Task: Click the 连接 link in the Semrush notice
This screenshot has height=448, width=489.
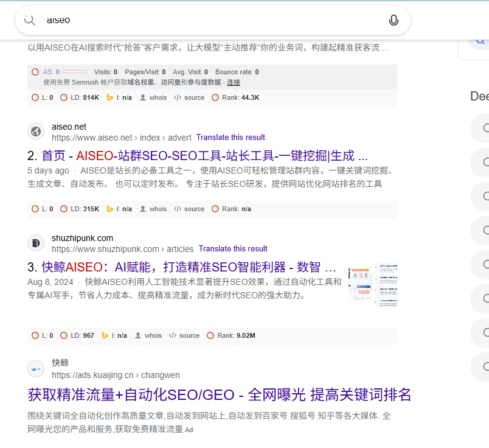Action: (233, 82)
